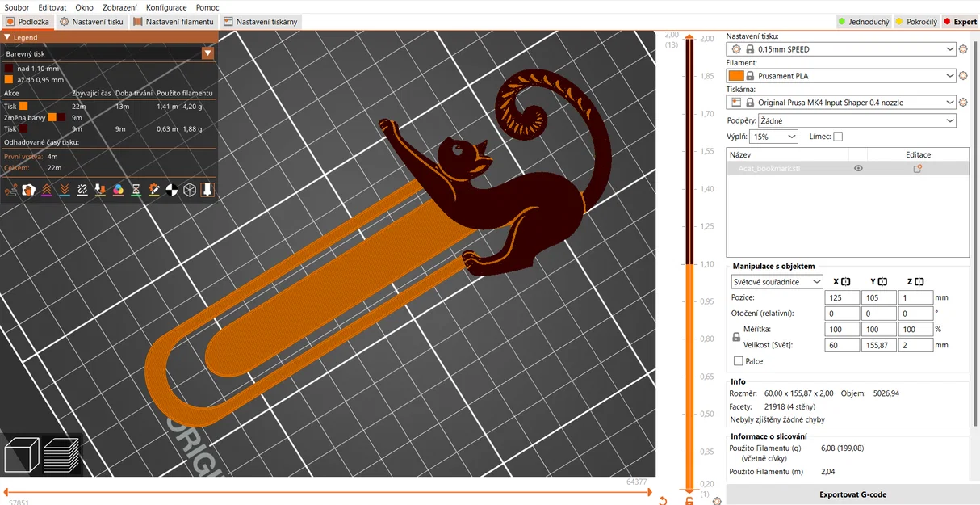Open the Soubor menu

click(x=17, y=7)
